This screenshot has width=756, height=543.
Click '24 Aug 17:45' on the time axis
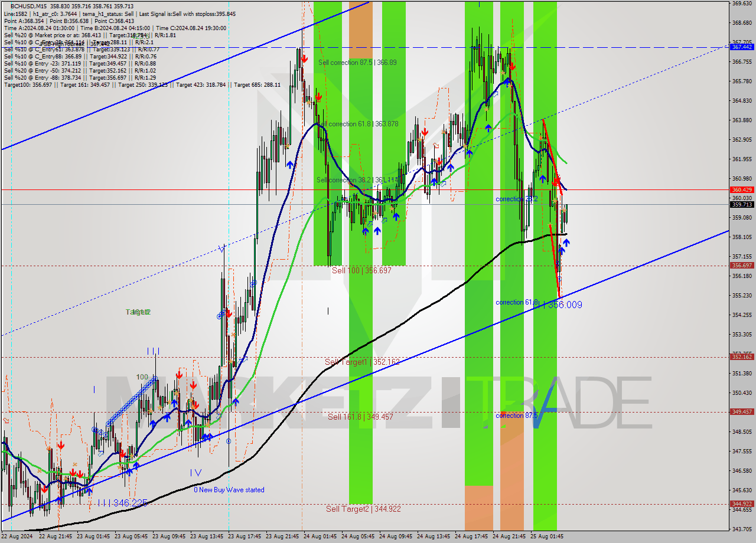point(472,537)
